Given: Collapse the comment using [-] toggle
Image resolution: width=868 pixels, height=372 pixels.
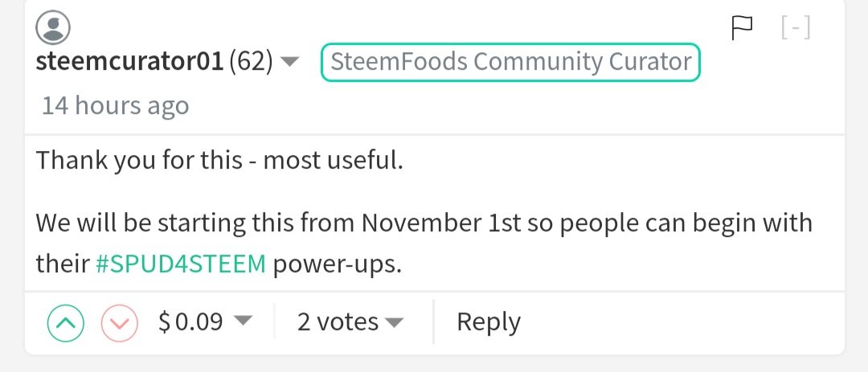Looking at the screenshot, I should [796, 27].
